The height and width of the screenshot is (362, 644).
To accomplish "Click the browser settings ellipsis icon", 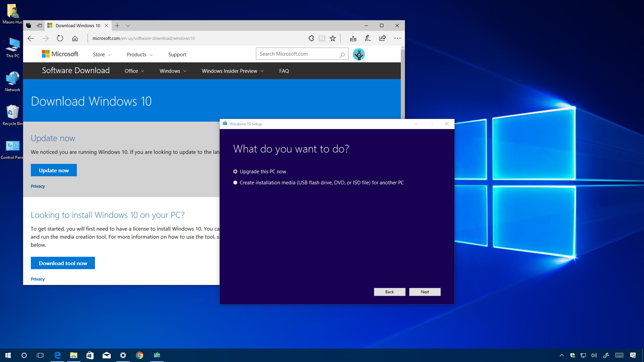I will [397, 38].
